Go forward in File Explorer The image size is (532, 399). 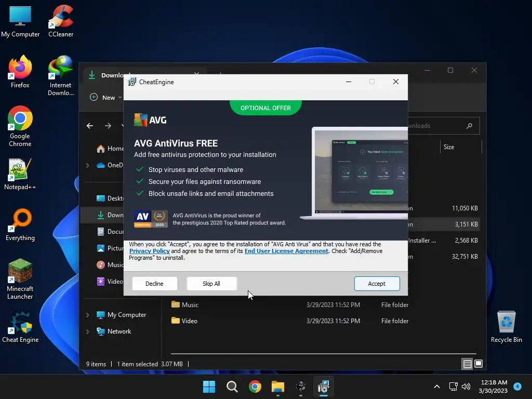point(108,126)
